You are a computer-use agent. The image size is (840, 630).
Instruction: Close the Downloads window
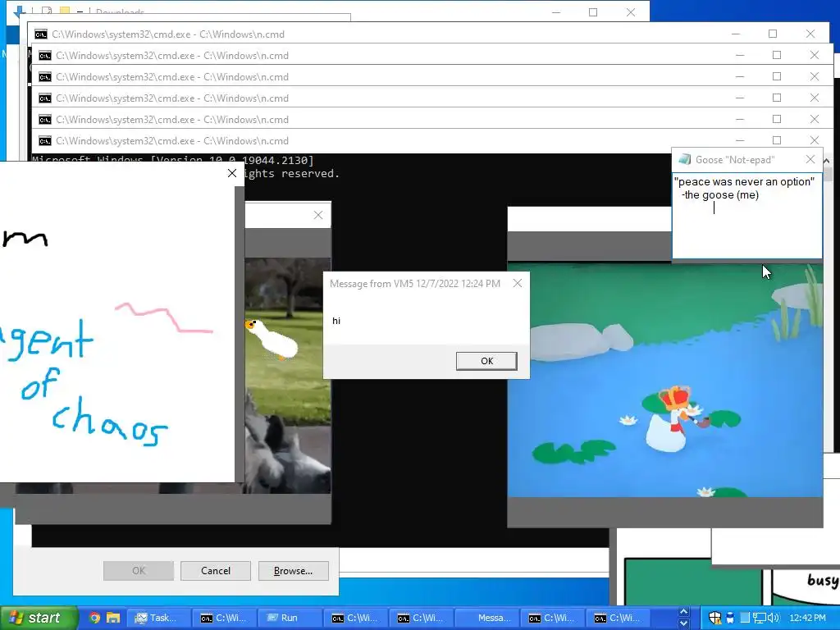(x=631, y=11)
